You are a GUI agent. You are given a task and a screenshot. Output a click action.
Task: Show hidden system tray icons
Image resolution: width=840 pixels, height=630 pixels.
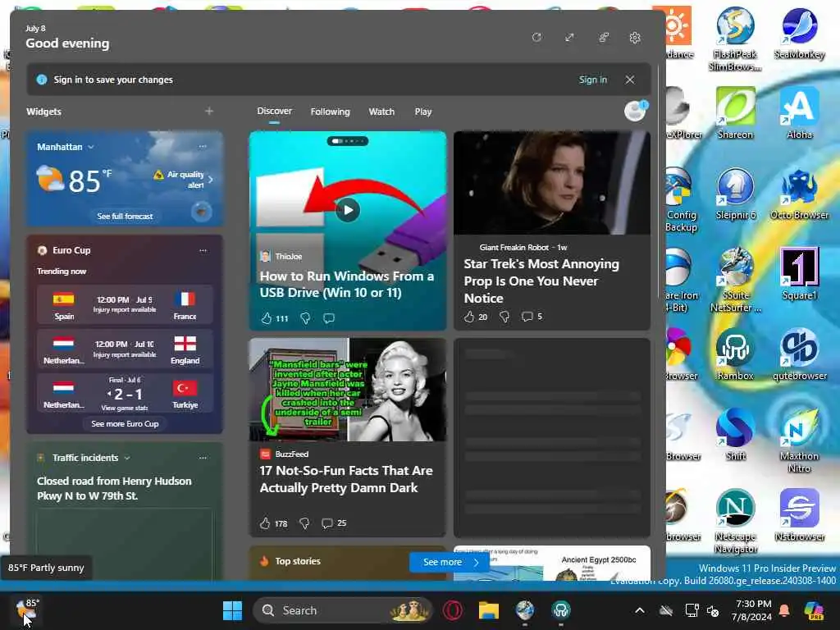coord(640,610)
